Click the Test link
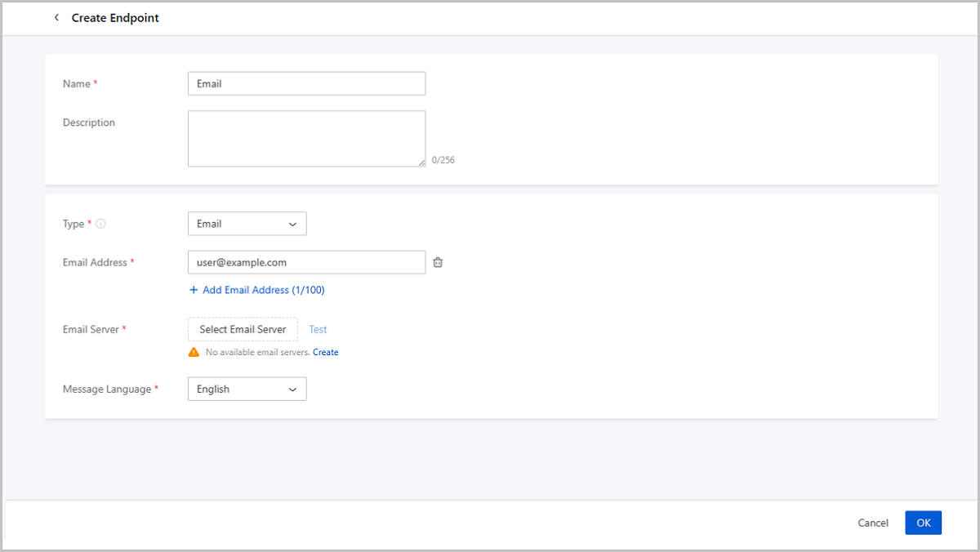Screen dimensions: 980x552 tap(318, 329)
